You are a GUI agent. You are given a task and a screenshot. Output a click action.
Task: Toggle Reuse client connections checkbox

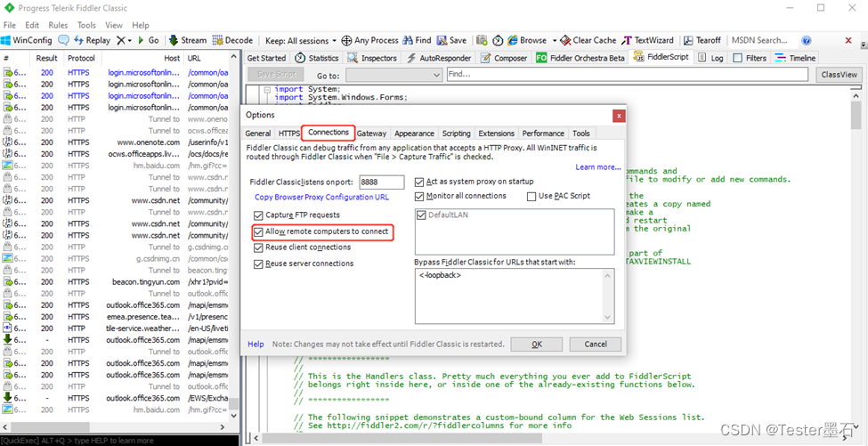(x=258, y=247)
